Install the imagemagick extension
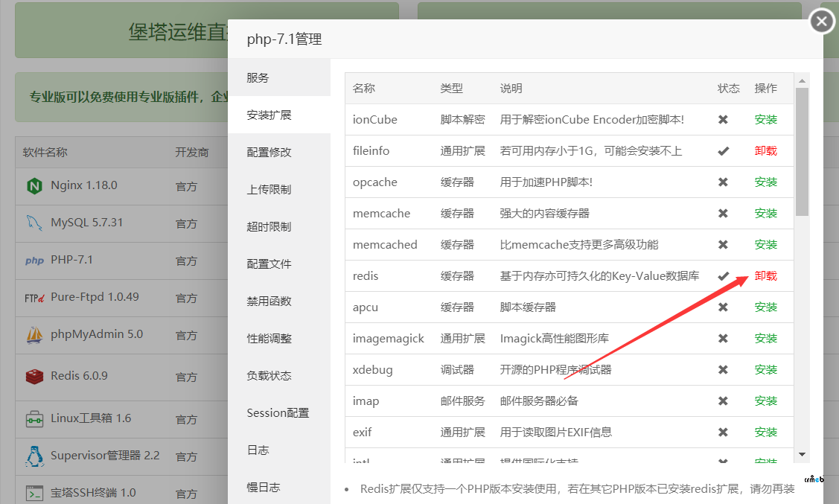This screenshot has width=839, height=504. click(x=766, y=339)
